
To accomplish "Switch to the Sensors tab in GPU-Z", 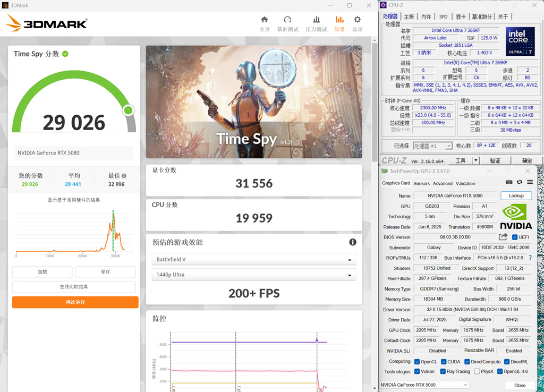I will click(x=421, y=183).
